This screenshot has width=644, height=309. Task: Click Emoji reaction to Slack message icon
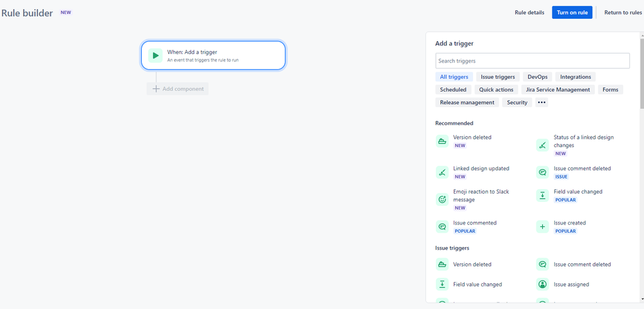442,199
